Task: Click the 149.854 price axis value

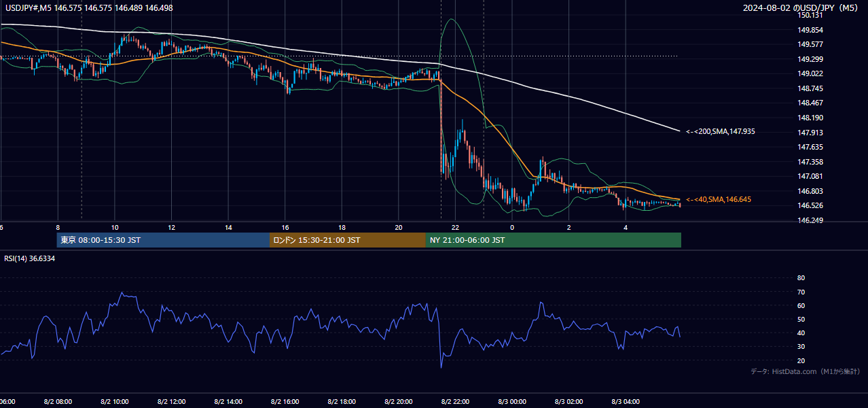Action: pos(810,30)
